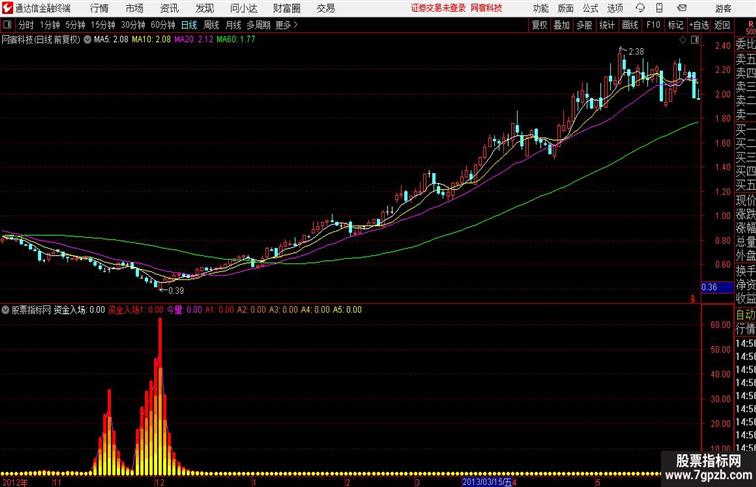Open the F10 company info button

click(x=653, y=25)
